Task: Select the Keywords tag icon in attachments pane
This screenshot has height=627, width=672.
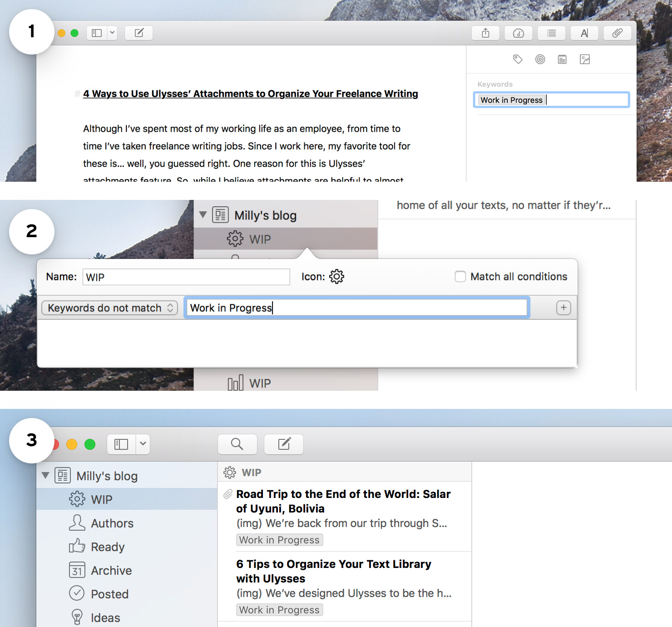Action: pyautogui.click(x=518, y=59)
